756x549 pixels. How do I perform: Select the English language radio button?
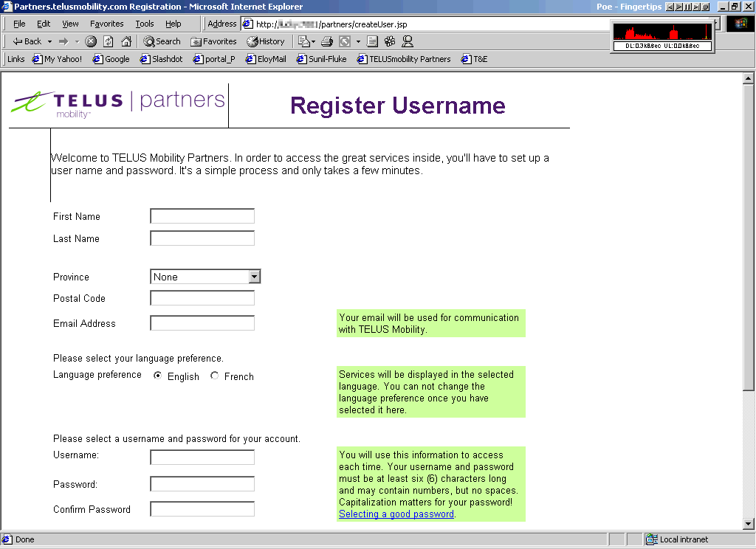click(158, 376)
